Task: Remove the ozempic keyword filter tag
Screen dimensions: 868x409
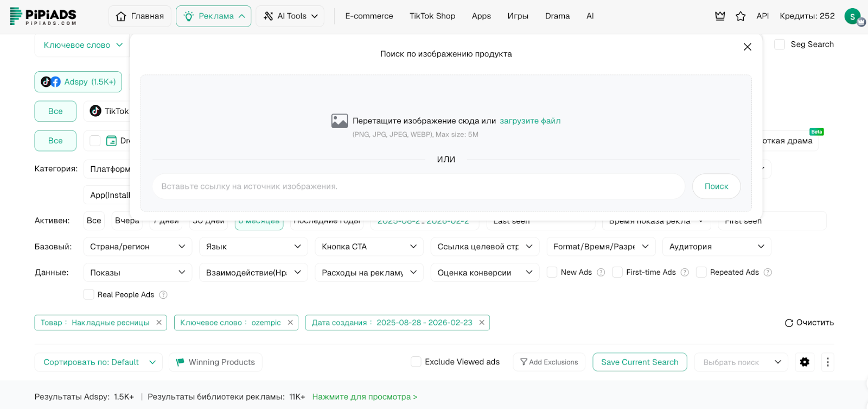Action: pyautogui.click(x=290, y=323)
